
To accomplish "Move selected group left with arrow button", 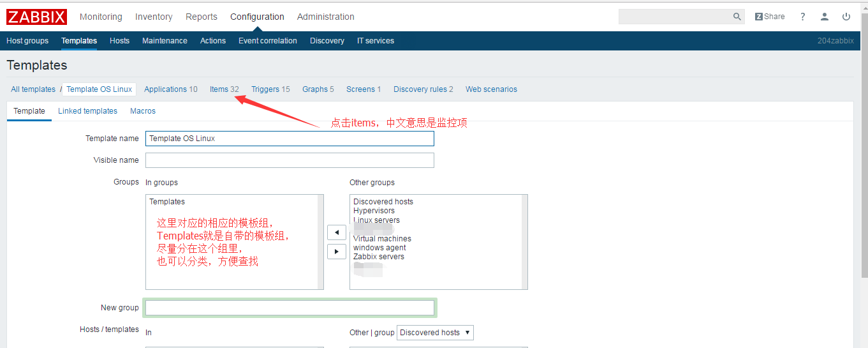I will [337, 232].
